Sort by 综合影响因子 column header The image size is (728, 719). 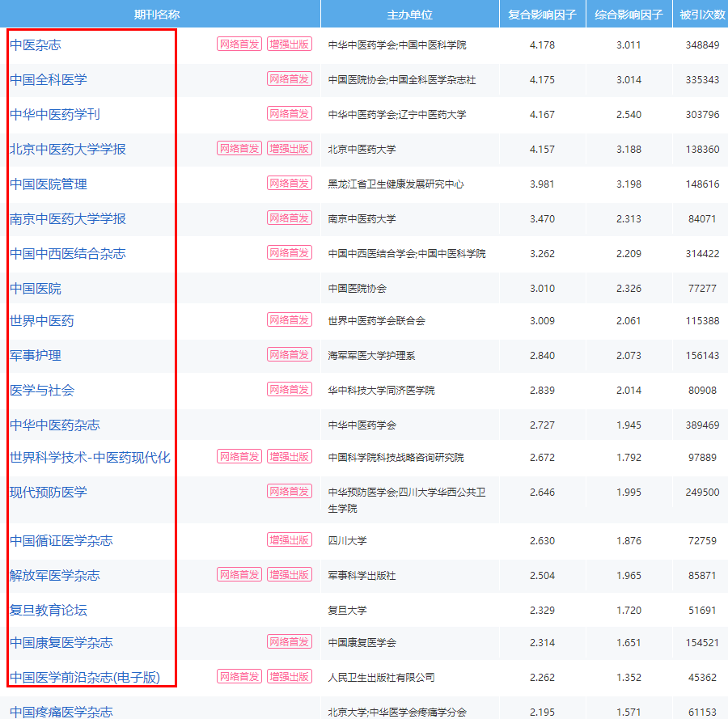[629, 15]
